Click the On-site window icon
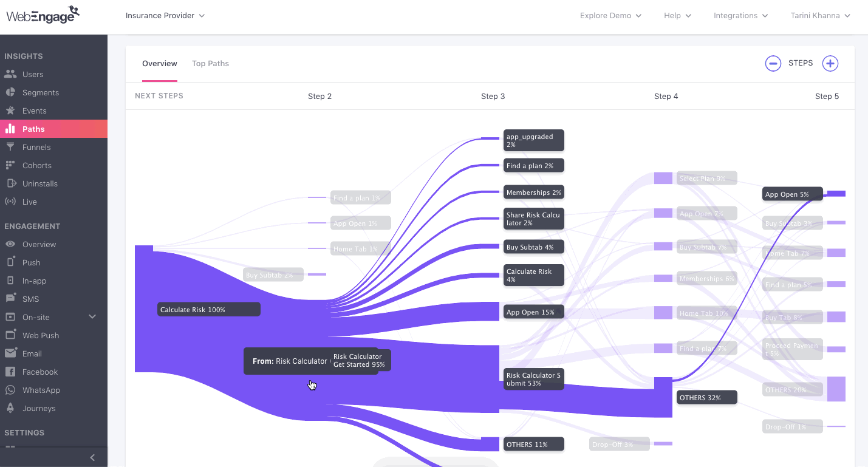 pyautogui.click(x=10, y=317)
